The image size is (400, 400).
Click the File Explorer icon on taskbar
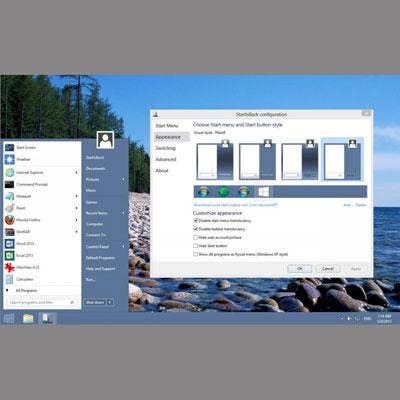point(28,319)
